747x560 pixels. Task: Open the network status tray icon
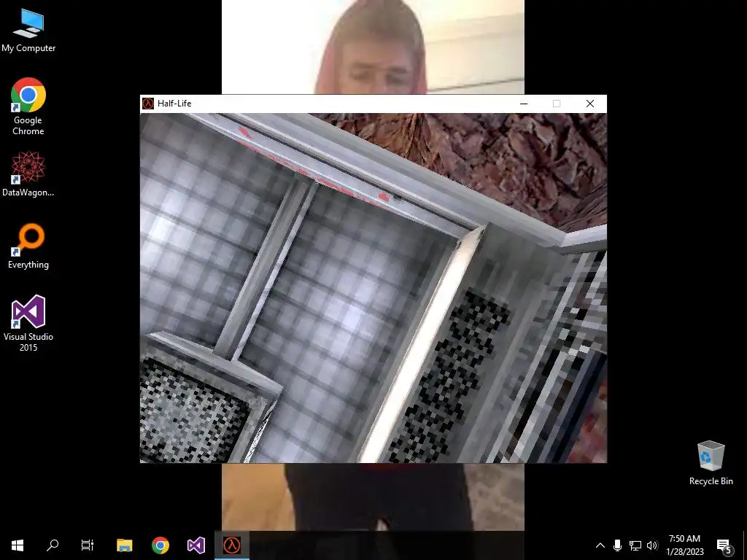tap(635, 545)
